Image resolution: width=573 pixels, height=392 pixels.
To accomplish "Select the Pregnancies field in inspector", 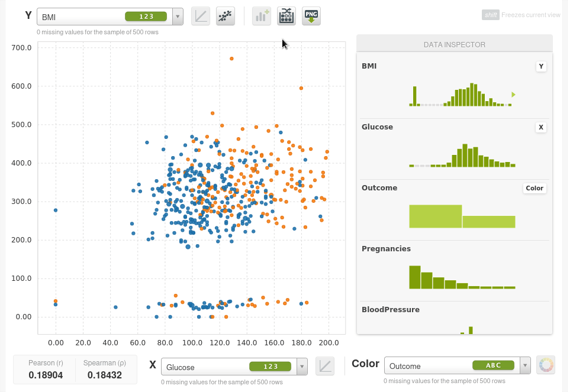I will click(x=386, y=249).
